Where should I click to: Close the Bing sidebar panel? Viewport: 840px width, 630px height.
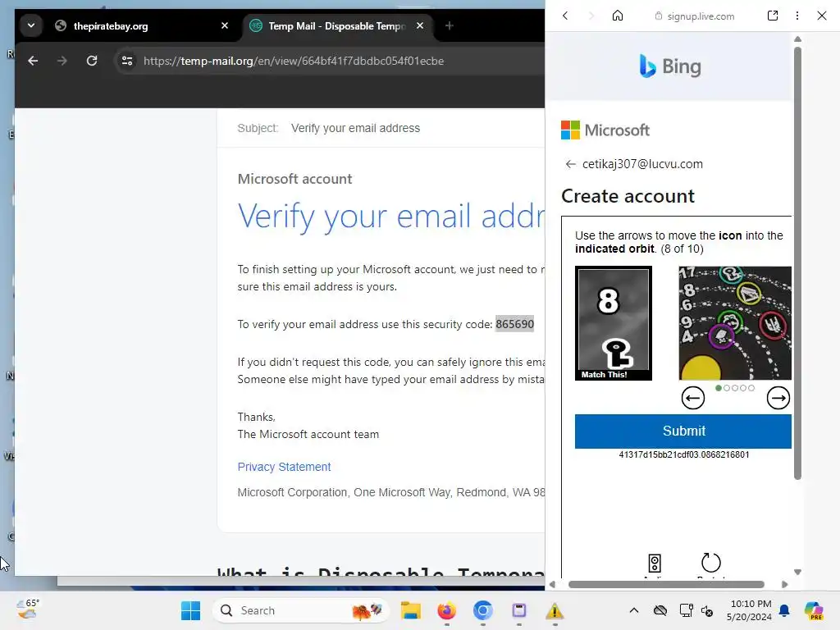click(x=822, y=16)
